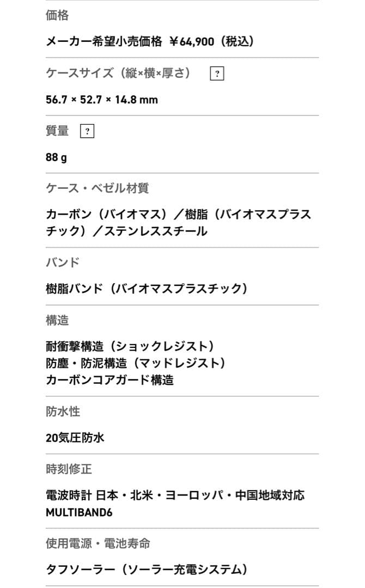Select the ケース・ベゼル材質 heading

(98, 188)
